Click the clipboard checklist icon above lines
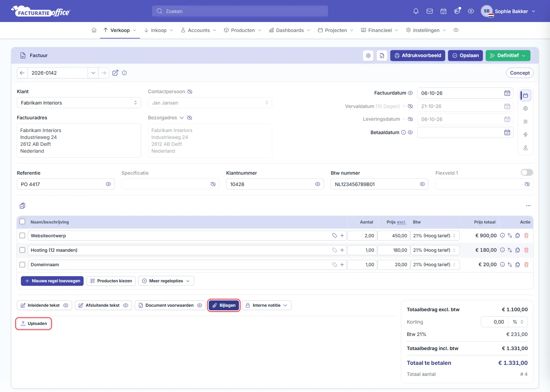550x392 pixels. point(22,206)
